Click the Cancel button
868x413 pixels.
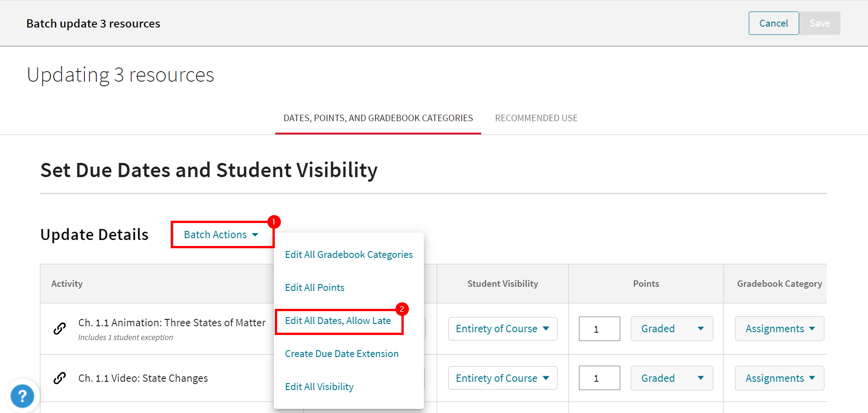click(x=773, y=23)
